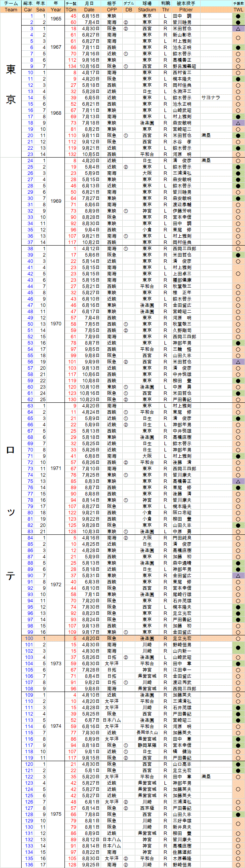Click the date cell 6月15日
Viewport: 245px width, 868px height.
(x=89, y=16)
